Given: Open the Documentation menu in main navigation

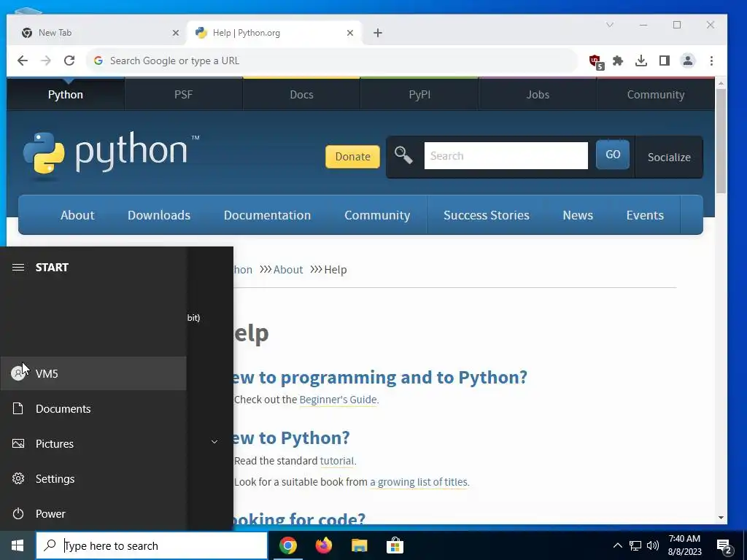Looking at the screenshot, I should (x=267, y=215).
